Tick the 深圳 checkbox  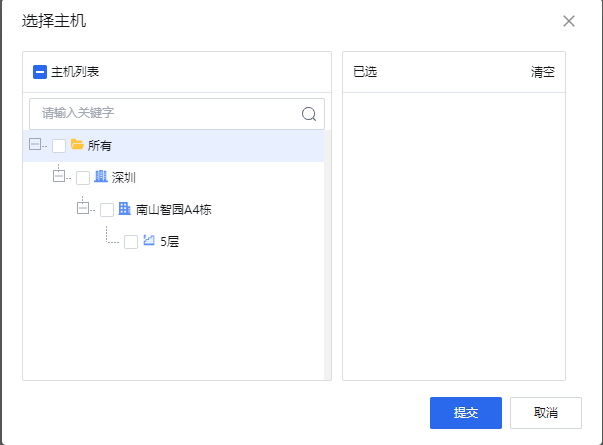(x=83, y=178)
